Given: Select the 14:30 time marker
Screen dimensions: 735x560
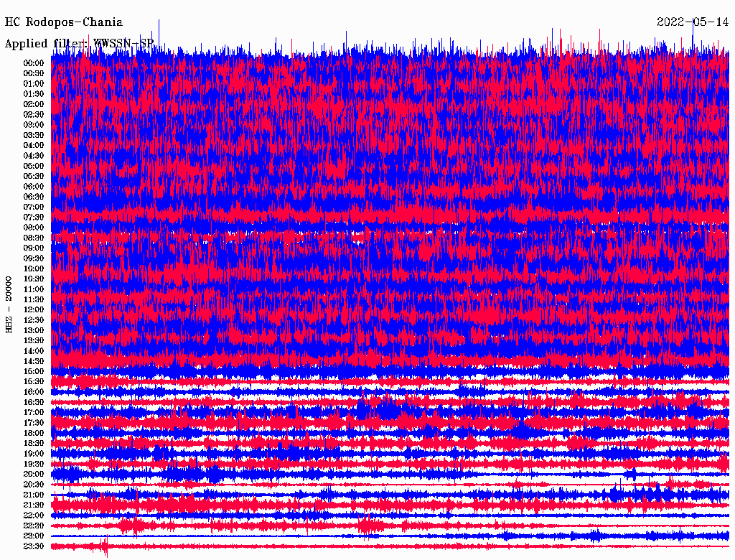Looking at the screenshot, I should (34, 361).
